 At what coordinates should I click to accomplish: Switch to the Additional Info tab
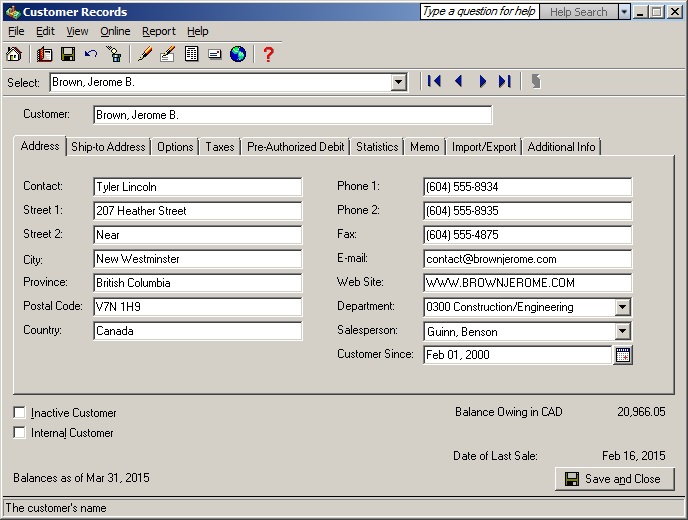coord(561,147)
